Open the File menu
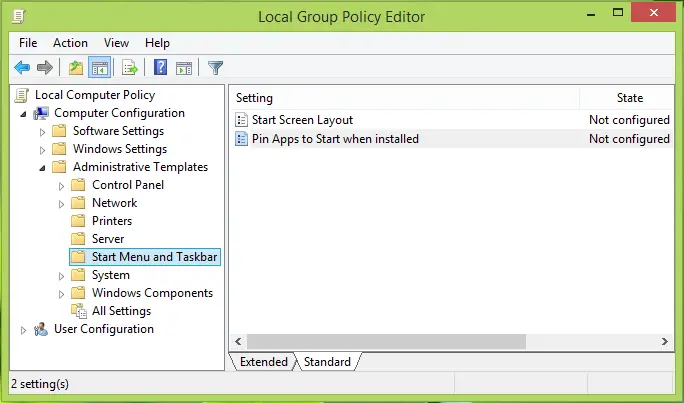 [x=28, y=43]
